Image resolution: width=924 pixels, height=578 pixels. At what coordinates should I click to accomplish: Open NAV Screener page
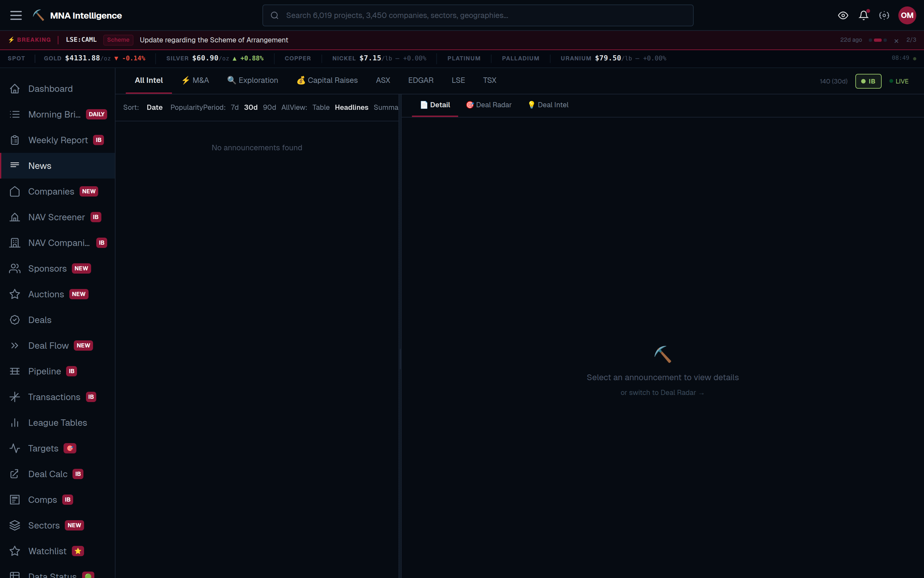[58, 217]
